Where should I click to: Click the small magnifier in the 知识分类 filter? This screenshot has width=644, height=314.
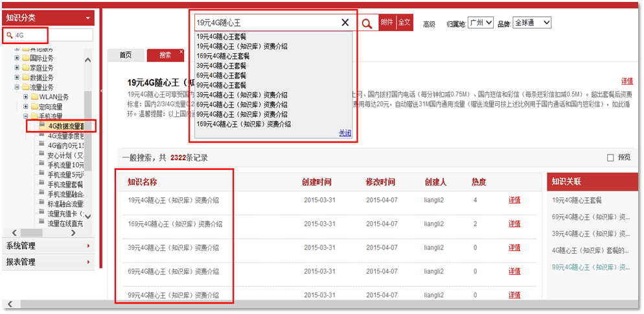point(10,35)
